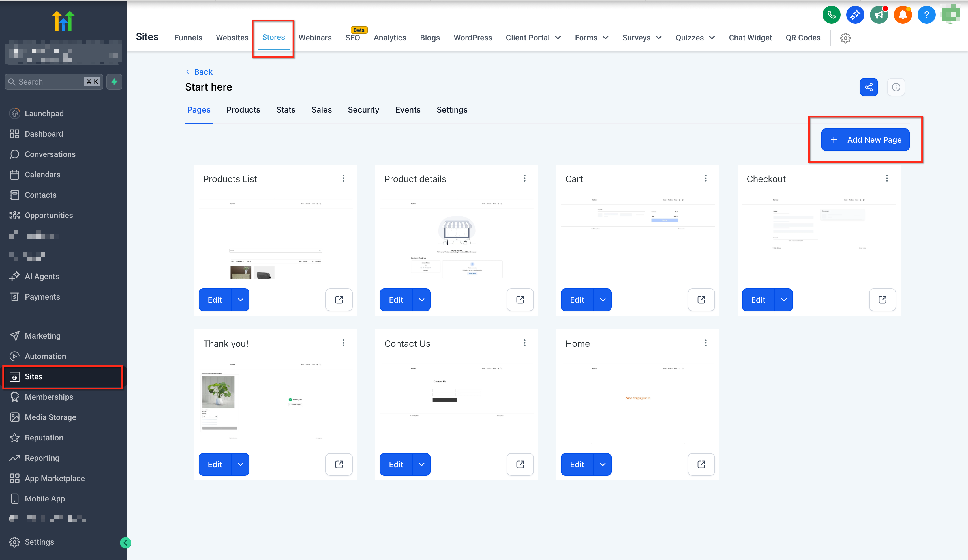Viewport: 968px width, 560px height.
Task: Click the green phone call icon
Action: [x=831, y=15]
